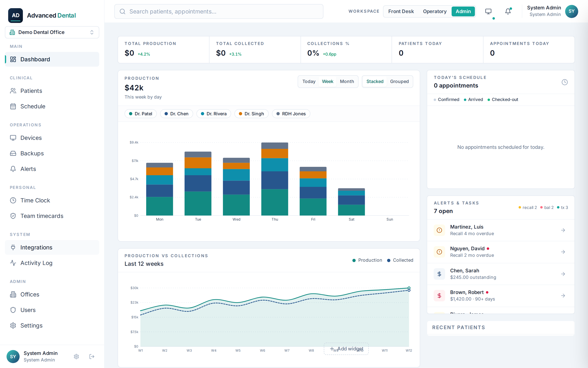The height and width of the screenshot is (368, 588).
Task: Click the monitor icon in top bar
Action: point(488,11)
